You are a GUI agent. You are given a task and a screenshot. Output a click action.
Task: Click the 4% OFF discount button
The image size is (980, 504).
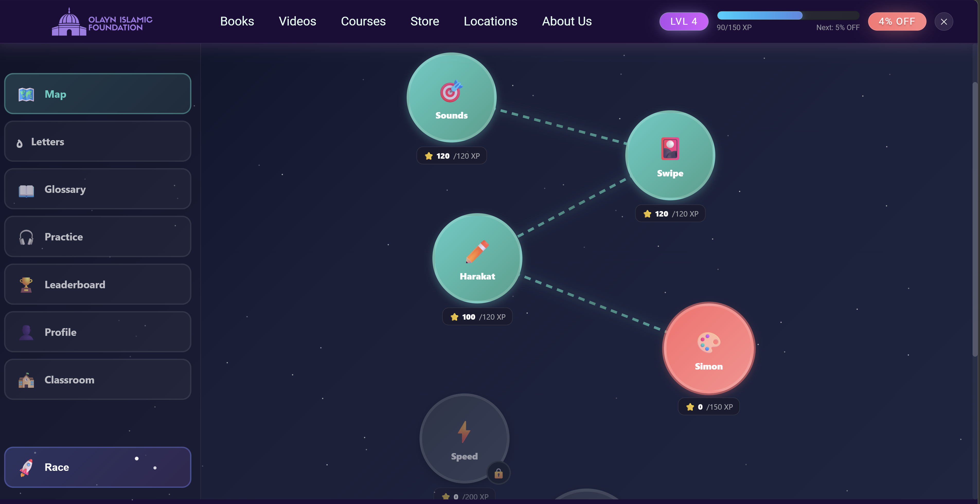point(897,21)
